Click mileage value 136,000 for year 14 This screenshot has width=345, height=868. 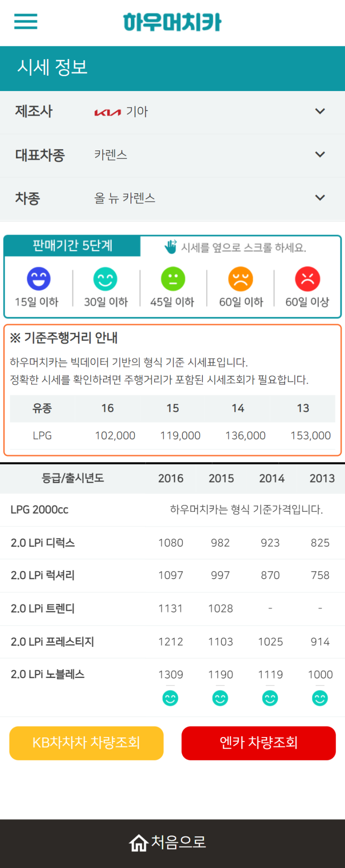[x=245, y=436]
